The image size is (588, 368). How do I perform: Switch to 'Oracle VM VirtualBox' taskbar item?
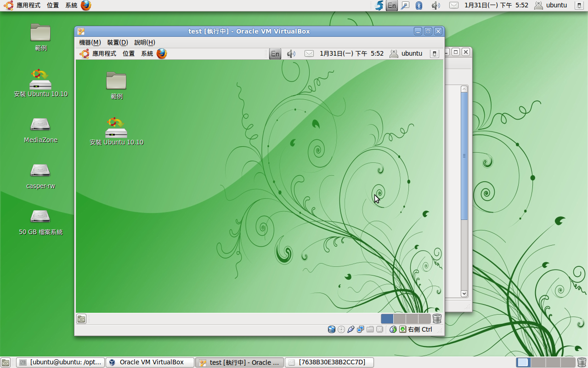coord(150,362)
